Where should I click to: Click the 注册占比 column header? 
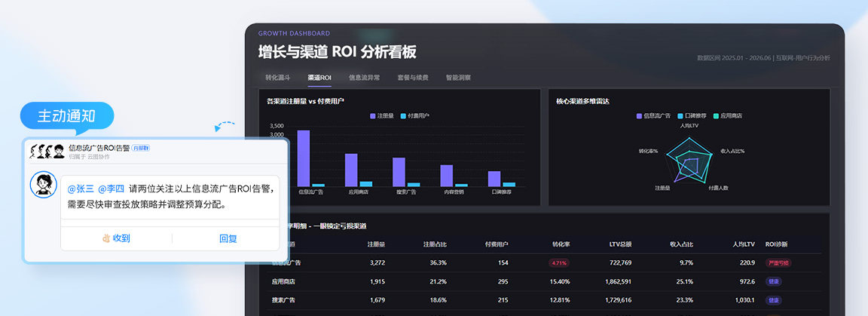pyautogui.click(x=435, y=244)
